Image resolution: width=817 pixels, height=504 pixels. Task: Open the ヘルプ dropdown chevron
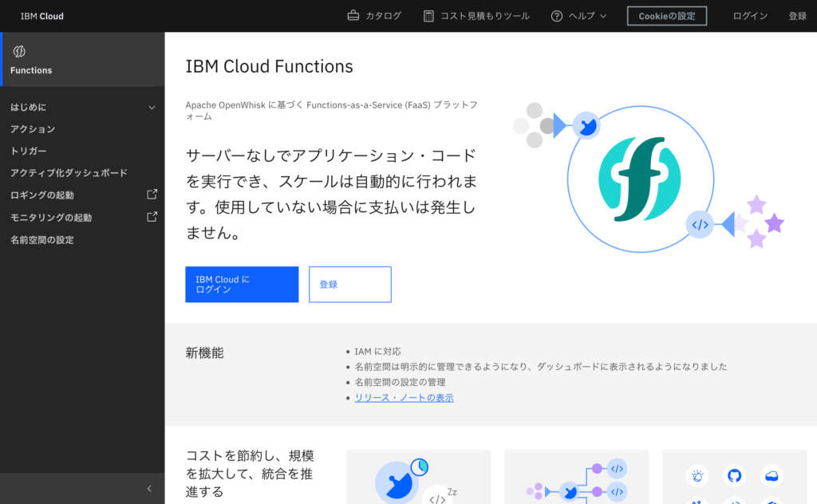(x=603, y=16)
